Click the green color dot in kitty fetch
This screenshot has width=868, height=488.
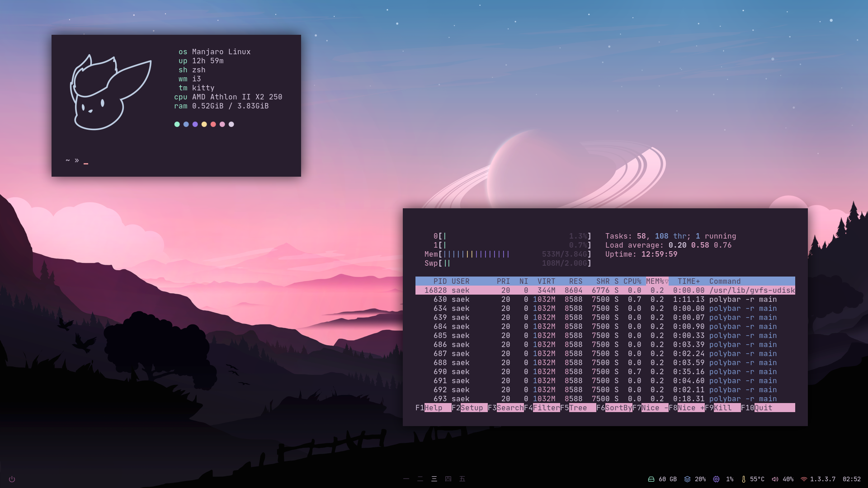177,124
